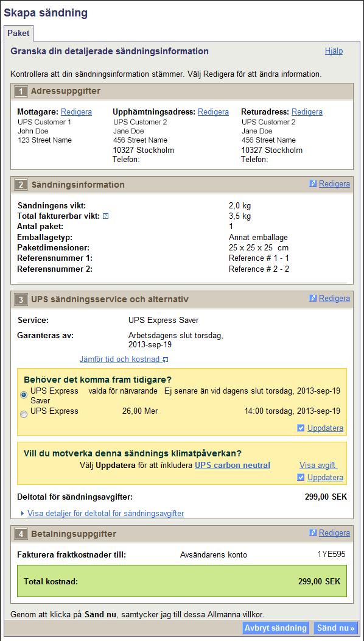
Task: Click the shipment weight value 2,0 kg
Action: click(240, 205)
